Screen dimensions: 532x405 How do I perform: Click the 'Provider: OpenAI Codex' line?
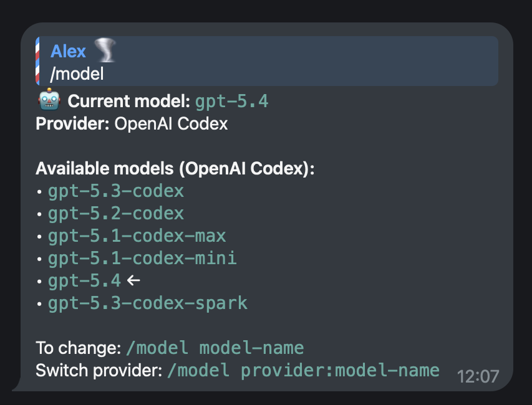click(132, 124)
